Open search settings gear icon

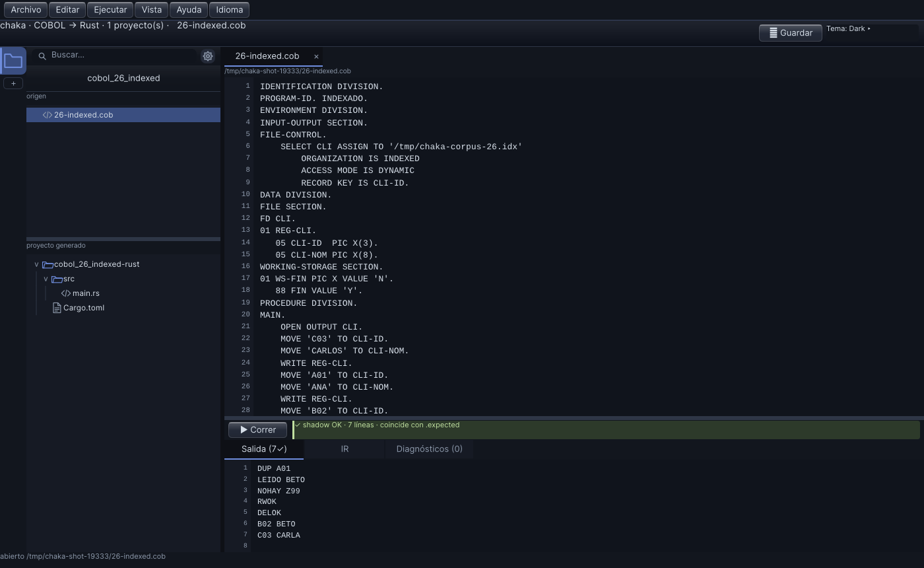tap(208, 56)
